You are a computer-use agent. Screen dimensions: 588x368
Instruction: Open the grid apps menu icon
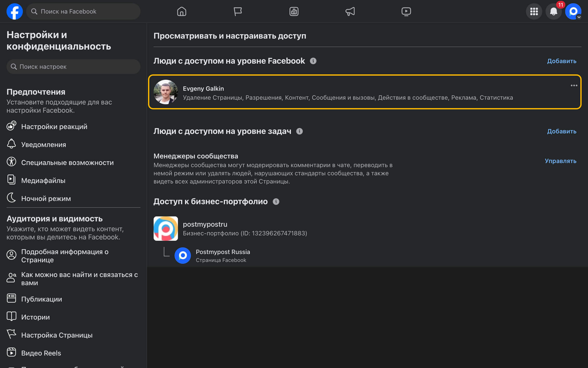pos(534,11)
